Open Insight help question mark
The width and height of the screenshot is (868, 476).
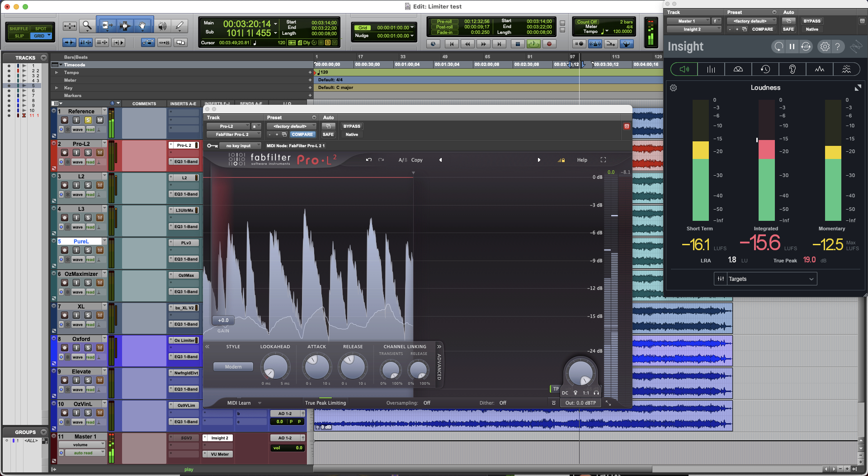[x=838, y=47]
